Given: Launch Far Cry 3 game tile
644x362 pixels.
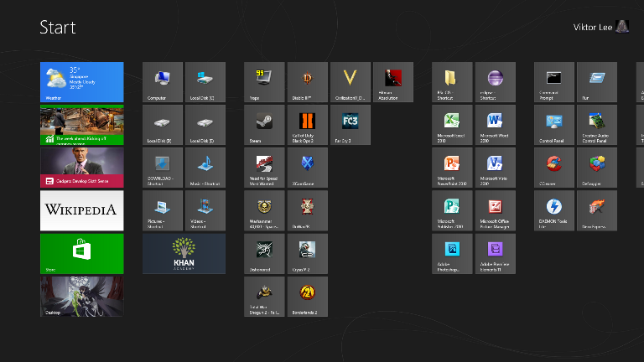Looking at the screenshot, I should click(351, 125).
